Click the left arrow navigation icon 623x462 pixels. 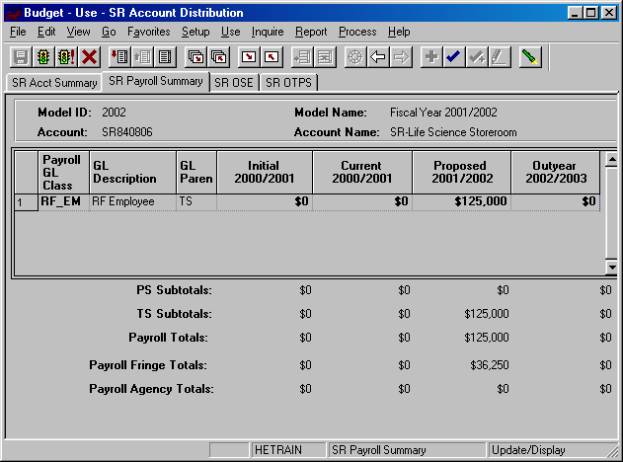(x=379, y=59)
